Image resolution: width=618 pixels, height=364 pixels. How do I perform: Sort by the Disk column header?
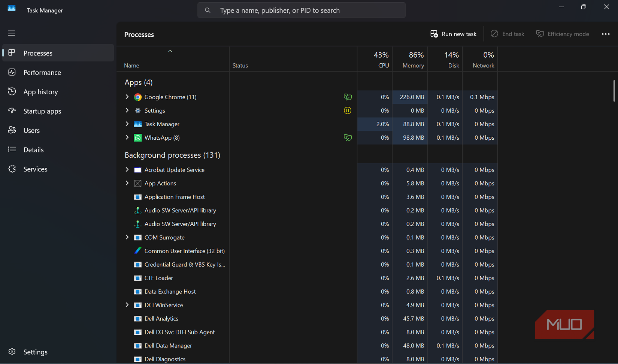[x=445, y=59]
